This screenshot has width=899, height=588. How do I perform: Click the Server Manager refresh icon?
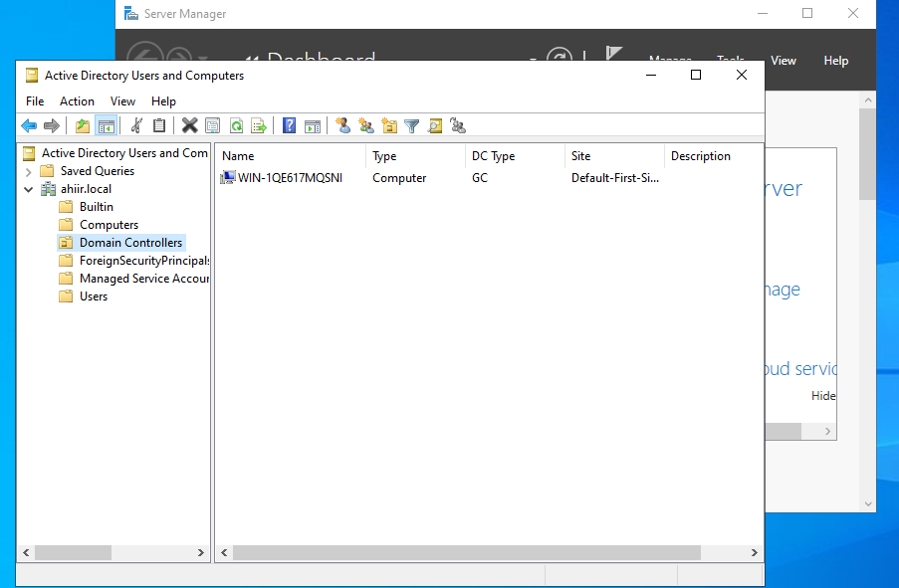(560, 54)
